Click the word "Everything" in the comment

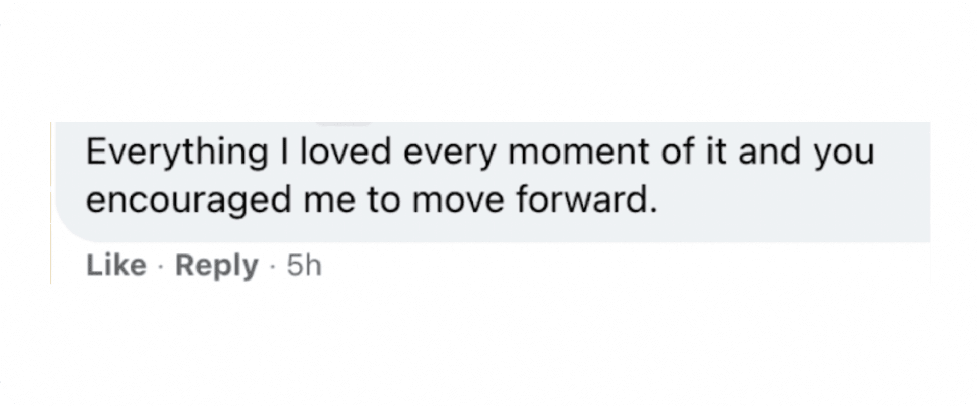[177, 152]
